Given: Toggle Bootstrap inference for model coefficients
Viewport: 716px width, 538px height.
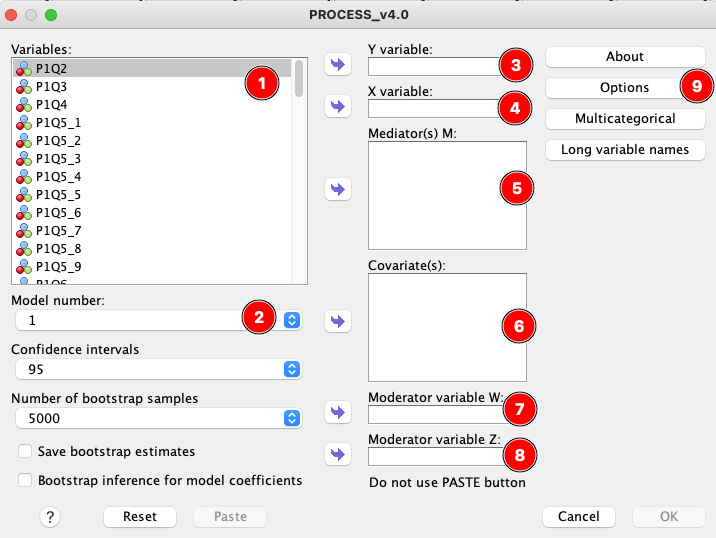Looking at the screenshot, I should pyautogui.click(x=25, y=481).
